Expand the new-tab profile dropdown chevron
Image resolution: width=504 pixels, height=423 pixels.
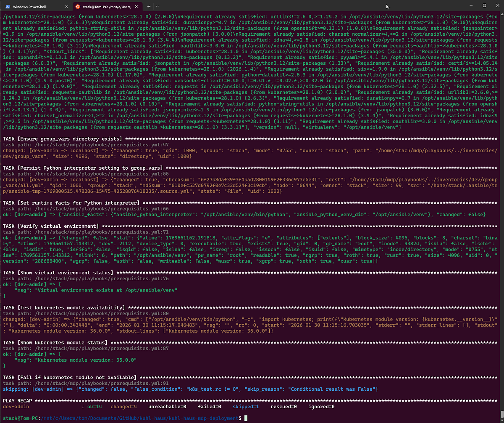tap(157, 7)
